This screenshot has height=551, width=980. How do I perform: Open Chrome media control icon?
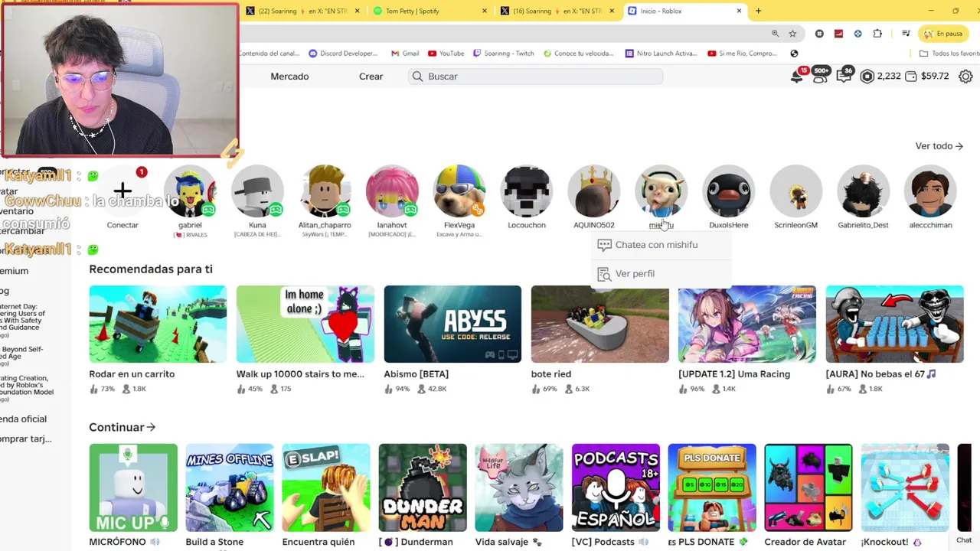tap(906, 34)
